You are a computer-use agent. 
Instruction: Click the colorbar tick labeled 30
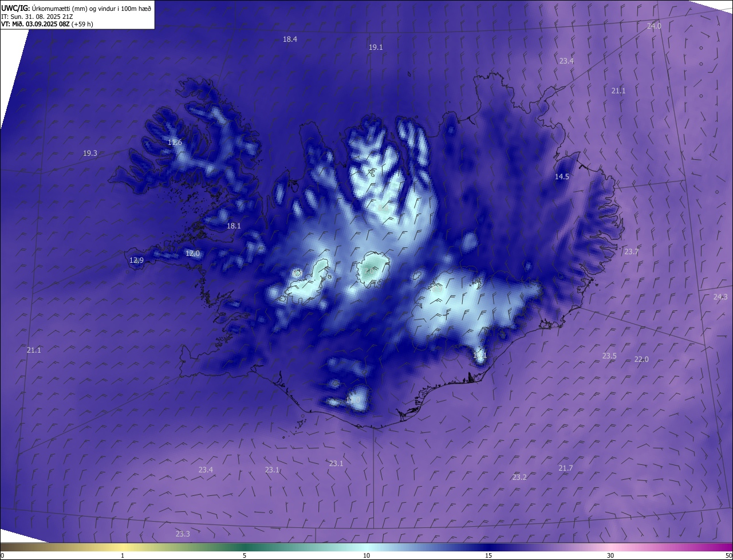pos(610,555)
